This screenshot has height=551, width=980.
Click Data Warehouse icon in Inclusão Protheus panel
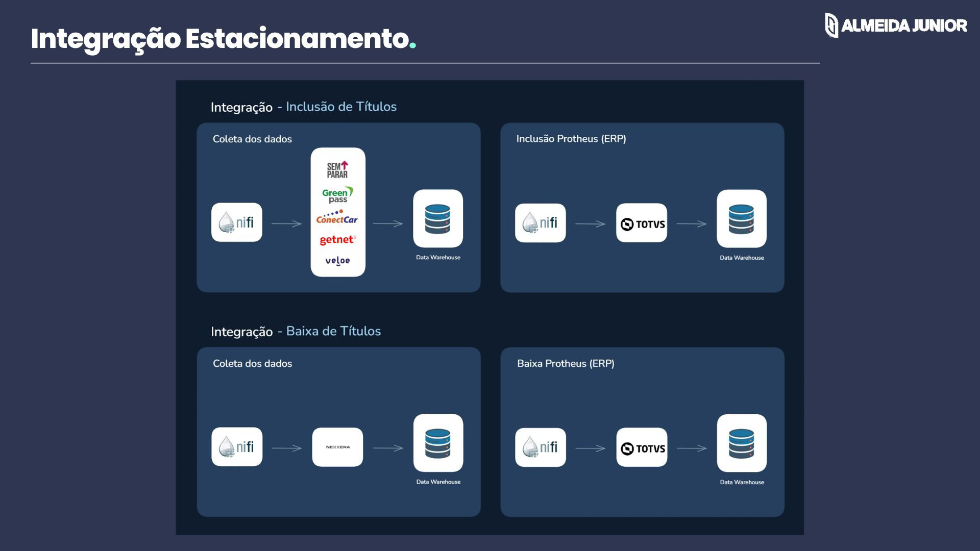(x=742, y=219)
